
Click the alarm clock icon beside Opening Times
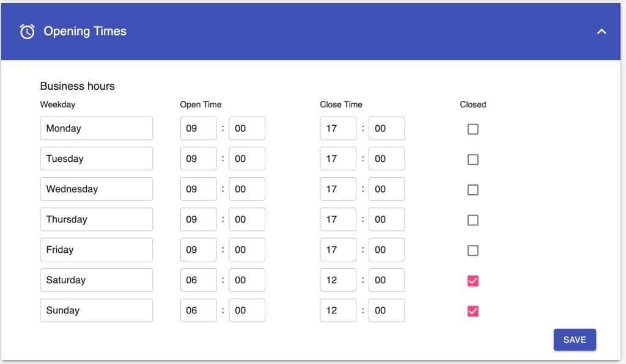[x=27, y=32]
